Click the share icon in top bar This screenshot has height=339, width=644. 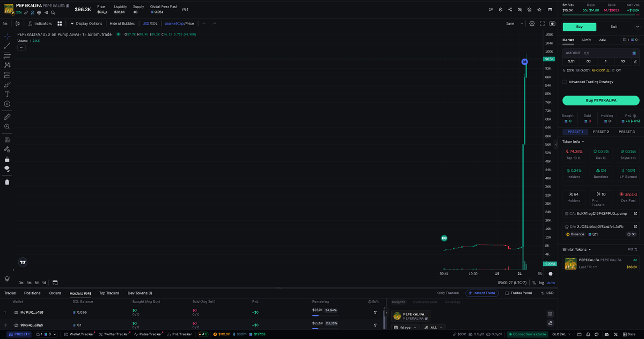[x=510, y=10]
